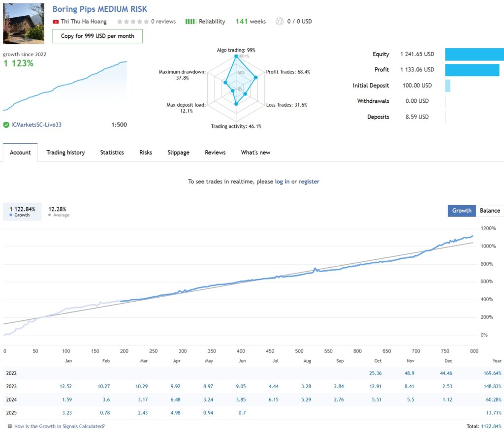Click the log in link
Viewport: 504px width, 434px height.
(282, 182)
